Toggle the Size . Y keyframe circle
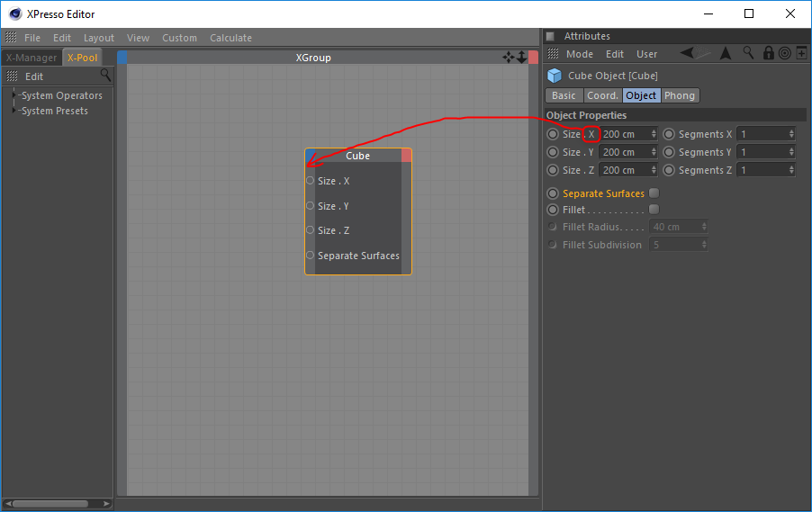The height and width of the screenshot is (512, 812). pyautogui.click(x=553, y=152)
